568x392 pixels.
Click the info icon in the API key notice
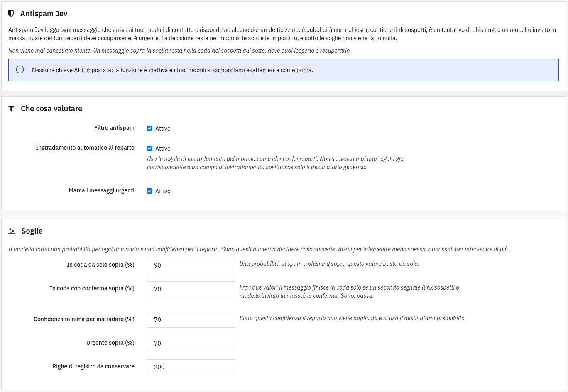pos(20,70)
